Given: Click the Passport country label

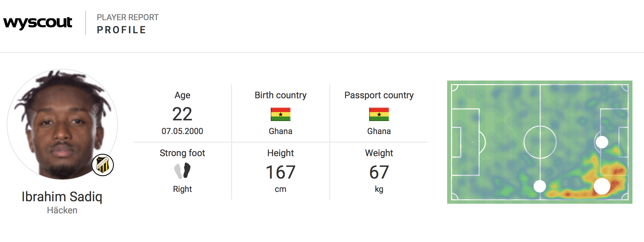Looking at the screenshot, I should 379,95.
